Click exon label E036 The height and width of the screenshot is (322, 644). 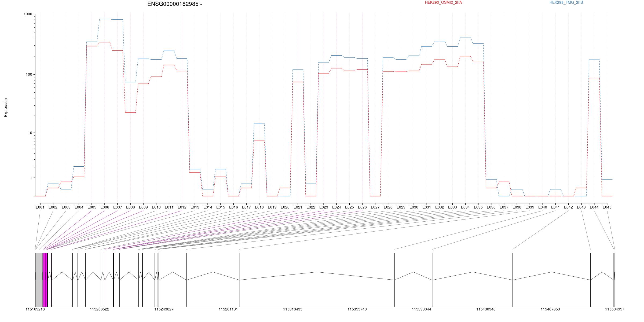[x=491, y=207]
